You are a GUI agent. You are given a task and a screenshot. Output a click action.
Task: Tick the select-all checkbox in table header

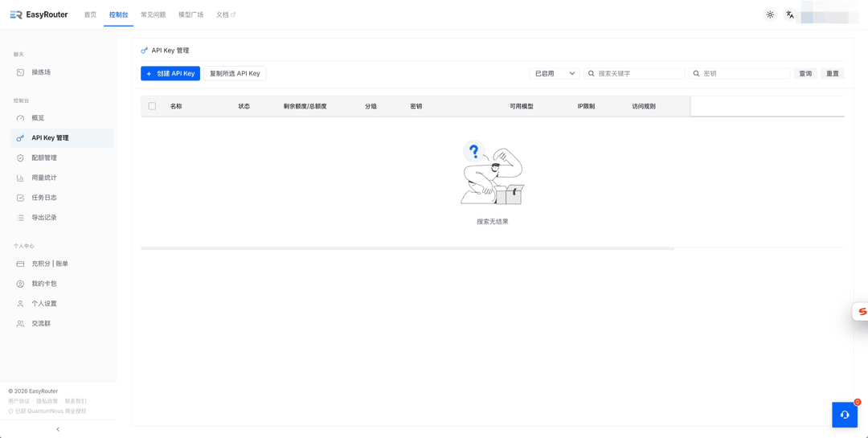[x=152, y=106]
